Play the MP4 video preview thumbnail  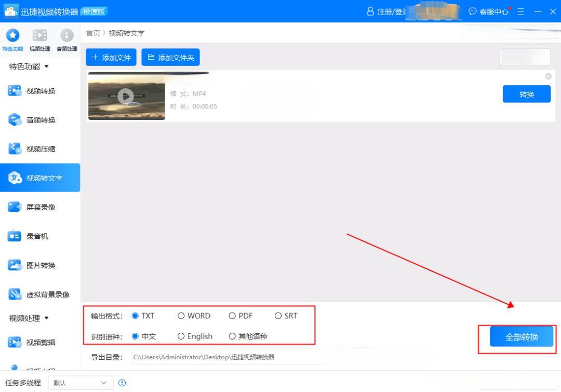(126, 96)
